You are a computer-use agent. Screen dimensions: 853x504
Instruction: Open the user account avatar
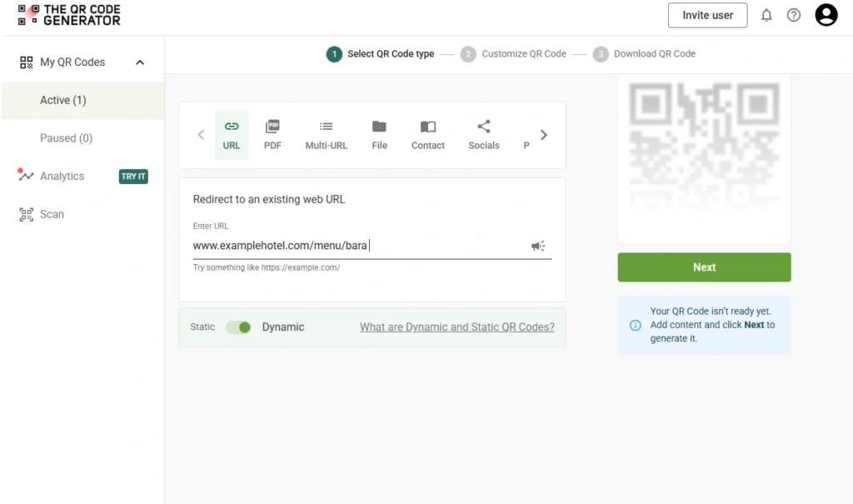point(826,15)
